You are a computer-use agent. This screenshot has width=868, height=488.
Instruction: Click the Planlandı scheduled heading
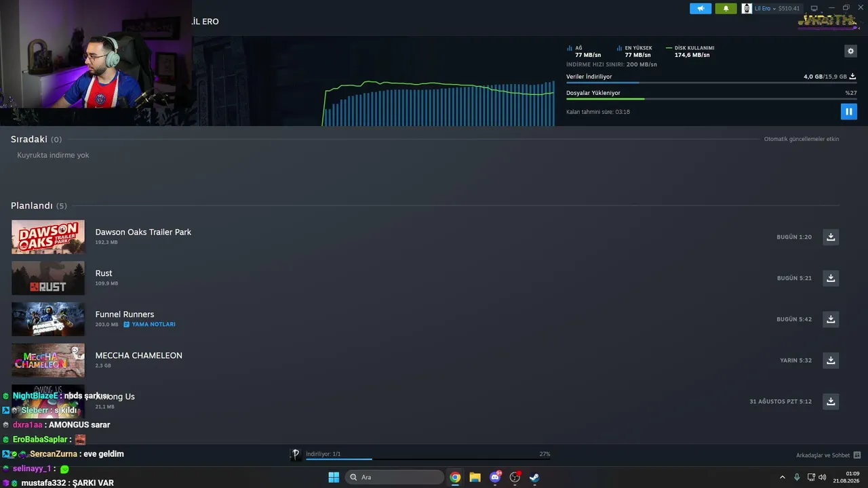pos(32,205)
